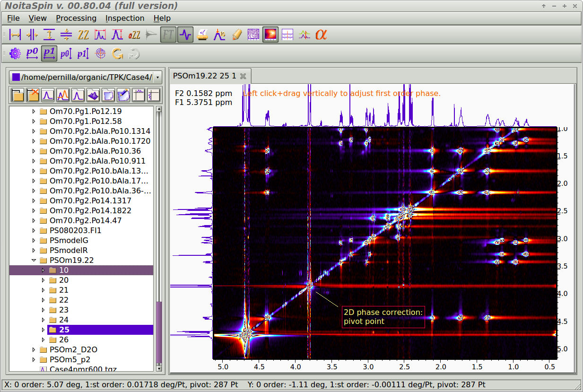This screenshot has width=583, height=392.
Task: Click the 3D surface plot folder icon
Action: tap(93, 95)
